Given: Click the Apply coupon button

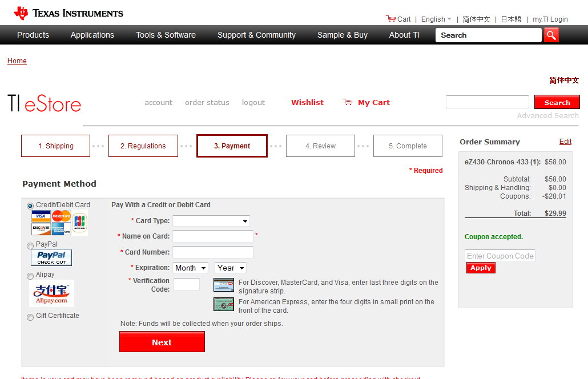Looking at the screenshot, I should click(481, 268).
